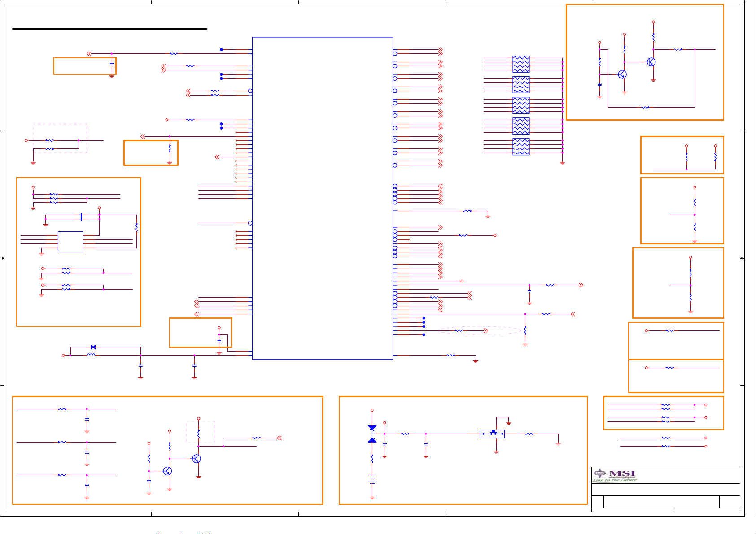The width and height of the screenshot is (756, 534).
Task: Select the middle resistor network array of five
Action: coord(521,105)
